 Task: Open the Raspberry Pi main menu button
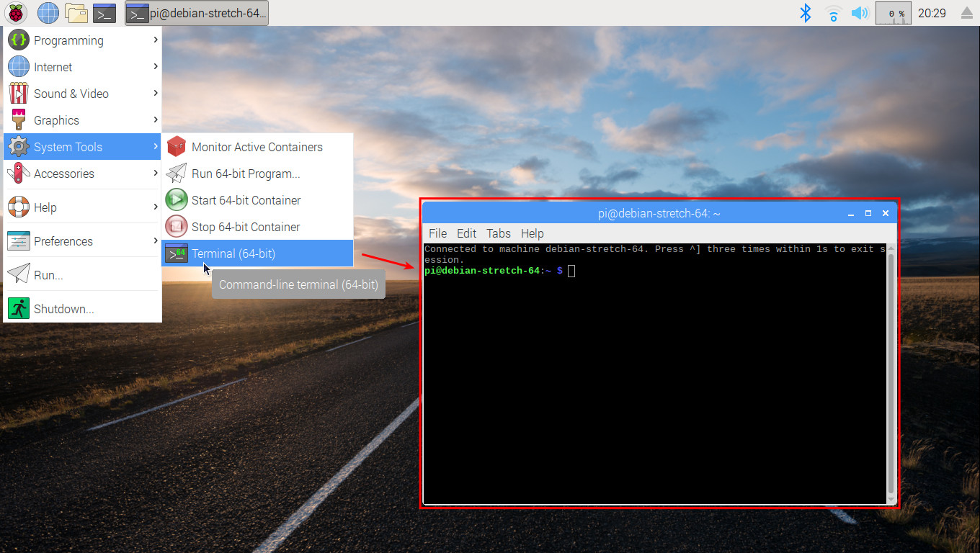point(16,13)
